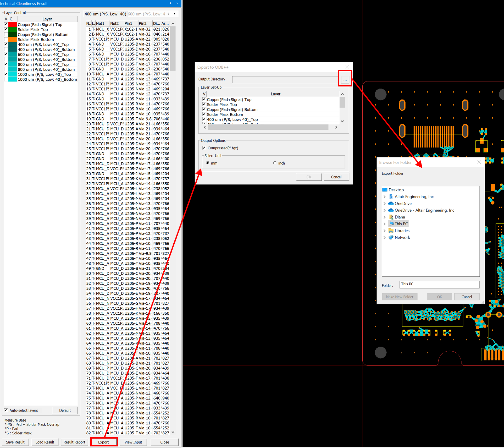Pin the Technical Cleanliness Result panel
This screenshot has height=448, width=504.
pyautogui.click(x=170, y=3)
